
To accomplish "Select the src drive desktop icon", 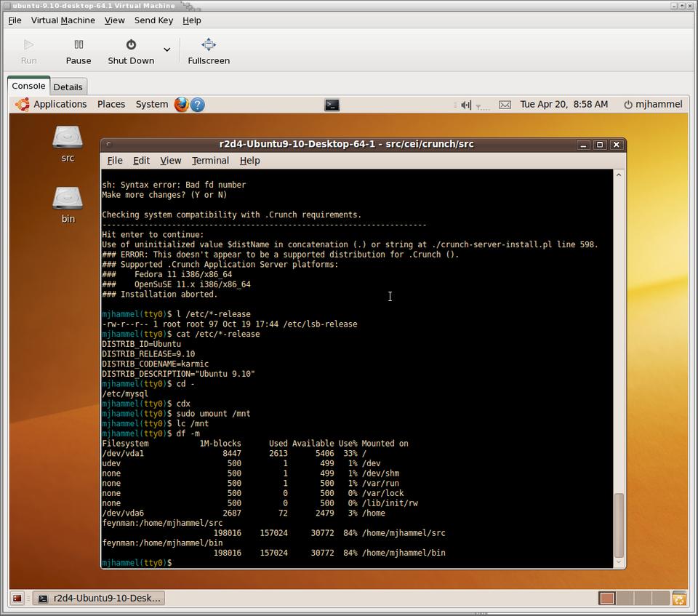I will pos(68,137).
